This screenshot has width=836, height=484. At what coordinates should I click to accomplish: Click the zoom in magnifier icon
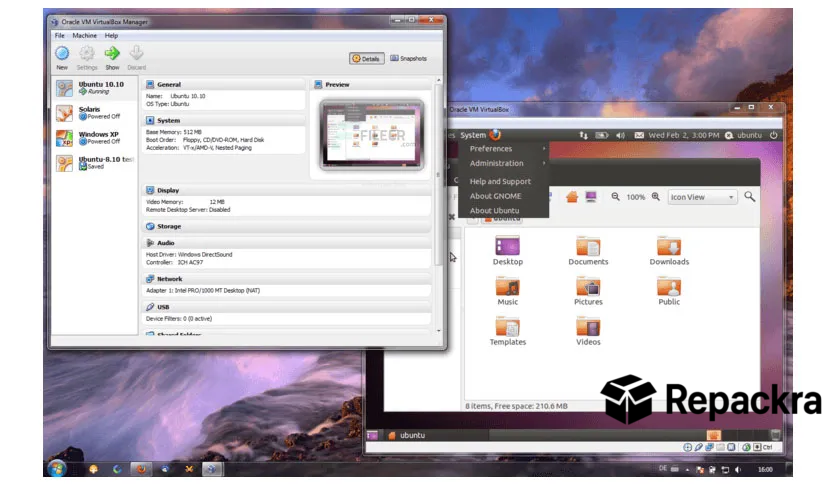[656, 197]
